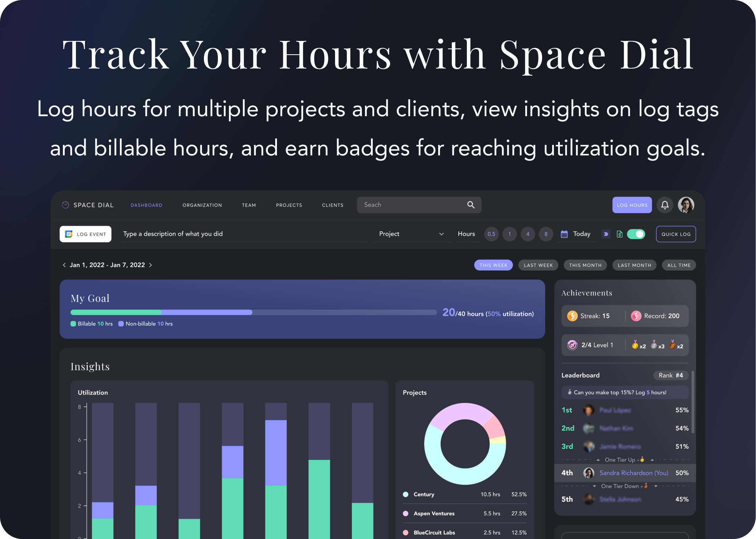Click your profile avatar picture
The image size is (756, 539).
coord(686,205)
